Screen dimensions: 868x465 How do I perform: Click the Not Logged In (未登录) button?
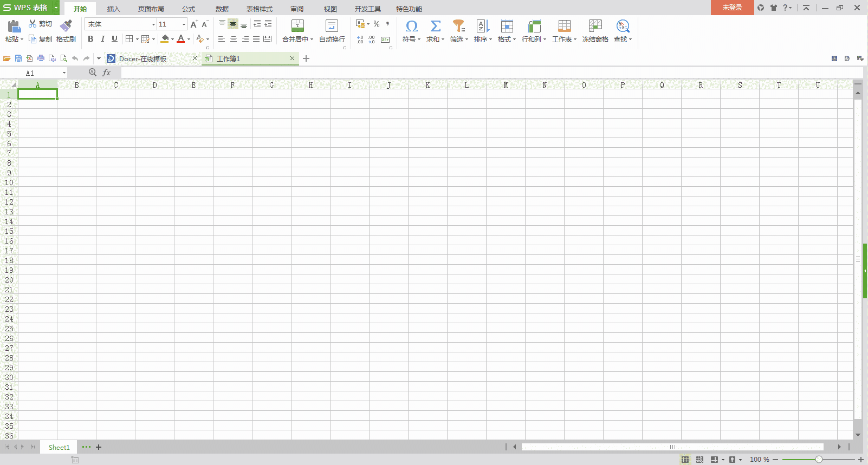(732, 8)
